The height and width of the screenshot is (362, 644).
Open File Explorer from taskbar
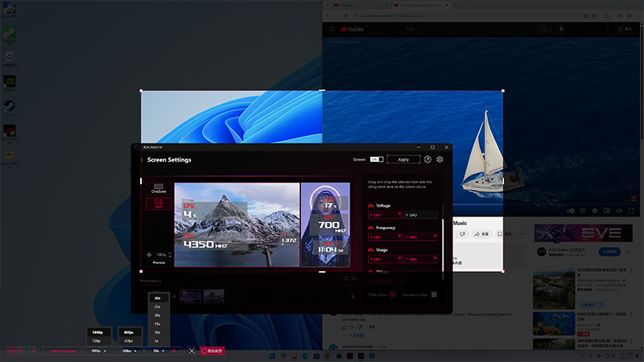tap(295, 356)
